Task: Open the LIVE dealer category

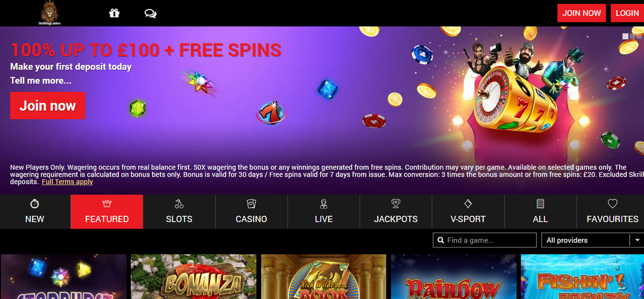Action: click(324, 212)
